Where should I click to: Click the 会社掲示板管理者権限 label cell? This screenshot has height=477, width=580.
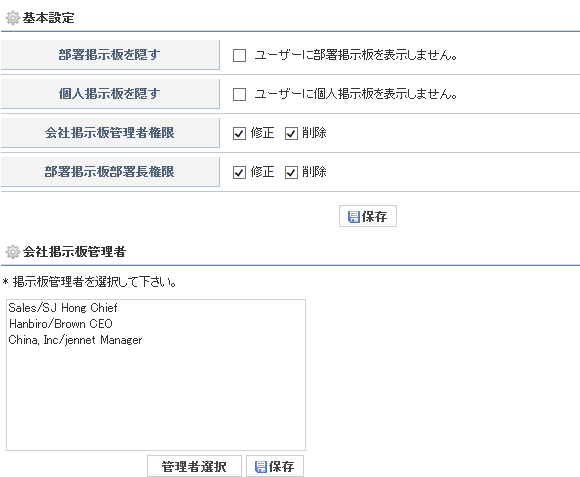(x=110, y=133)
